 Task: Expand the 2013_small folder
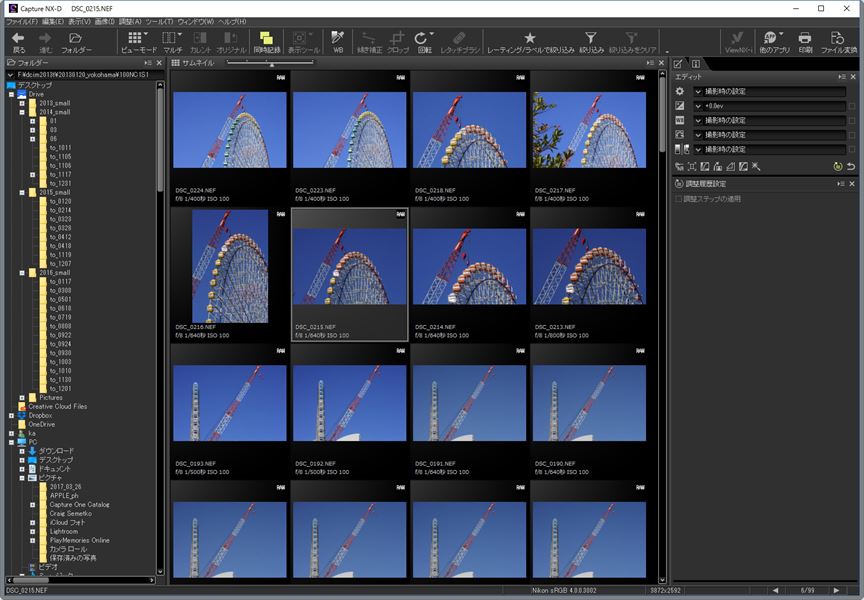tap(22, 103)
